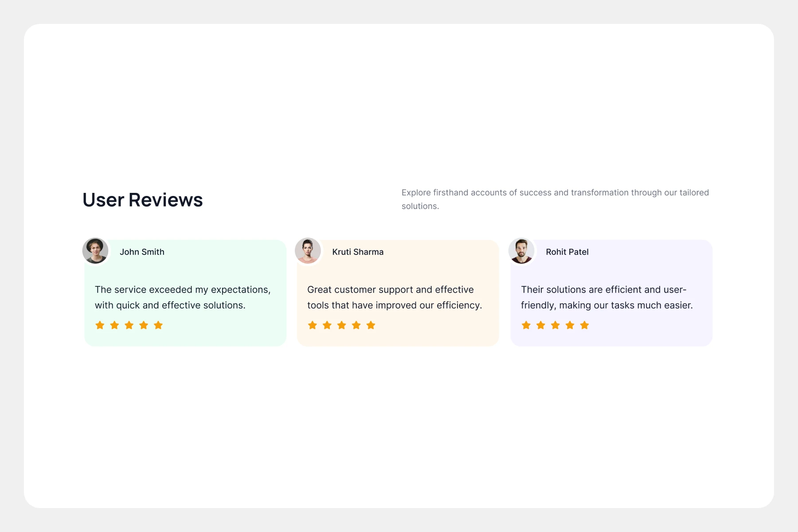Click the first star in Kruti Sharma's rating

tap(313, 325)
